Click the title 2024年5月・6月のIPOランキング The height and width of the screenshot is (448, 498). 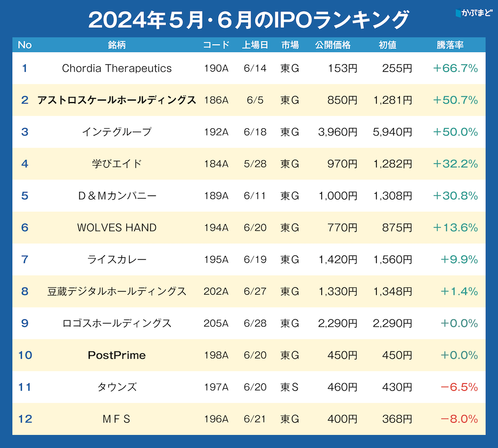pos(249,20)
